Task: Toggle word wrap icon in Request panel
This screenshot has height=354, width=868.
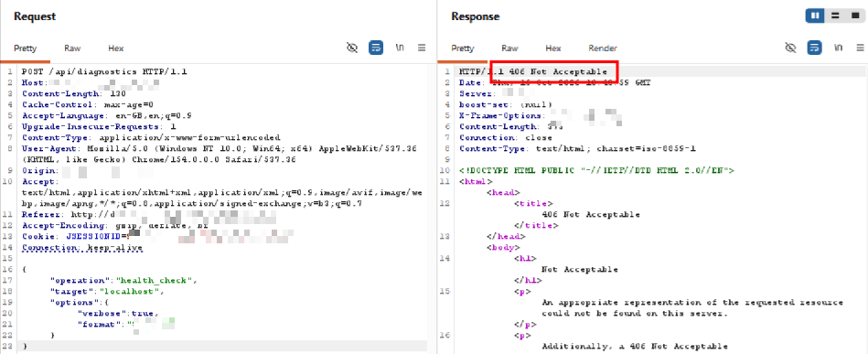Action: pyautogui.click(x=376, y=48)
